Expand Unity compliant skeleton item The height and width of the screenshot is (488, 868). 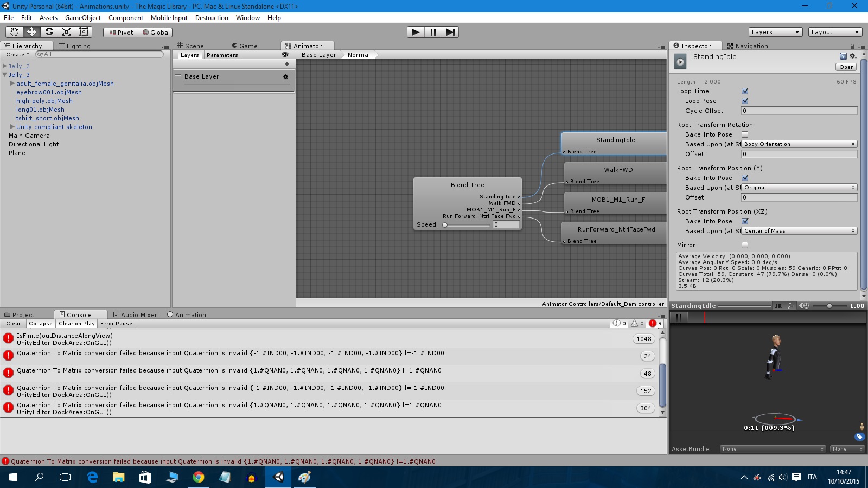12,127
